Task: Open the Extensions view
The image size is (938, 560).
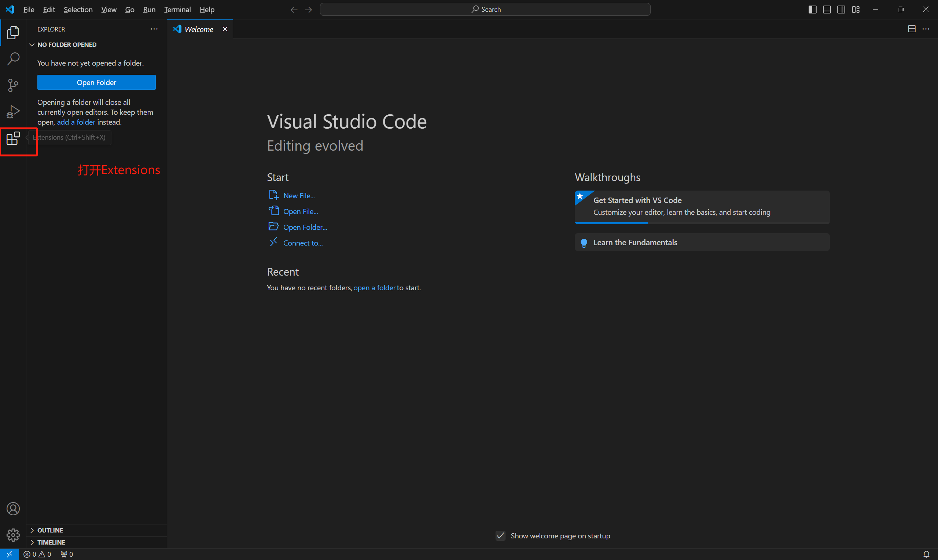Action: click(13, 138)
